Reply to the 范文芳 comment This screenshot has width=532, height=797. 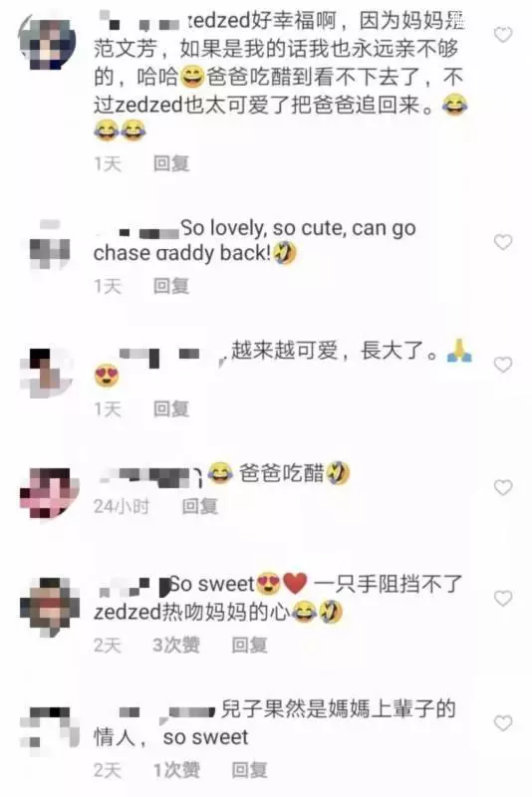[x=171, y=163]
